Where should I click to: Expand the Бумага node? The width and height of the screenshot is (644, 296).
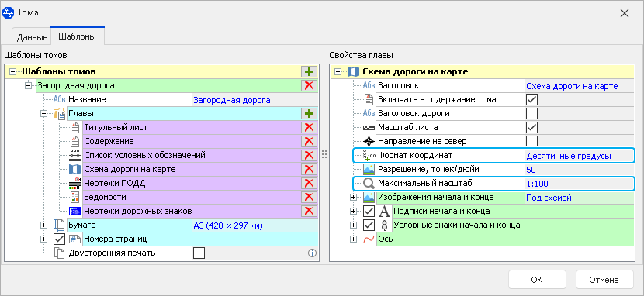[44, 225]
